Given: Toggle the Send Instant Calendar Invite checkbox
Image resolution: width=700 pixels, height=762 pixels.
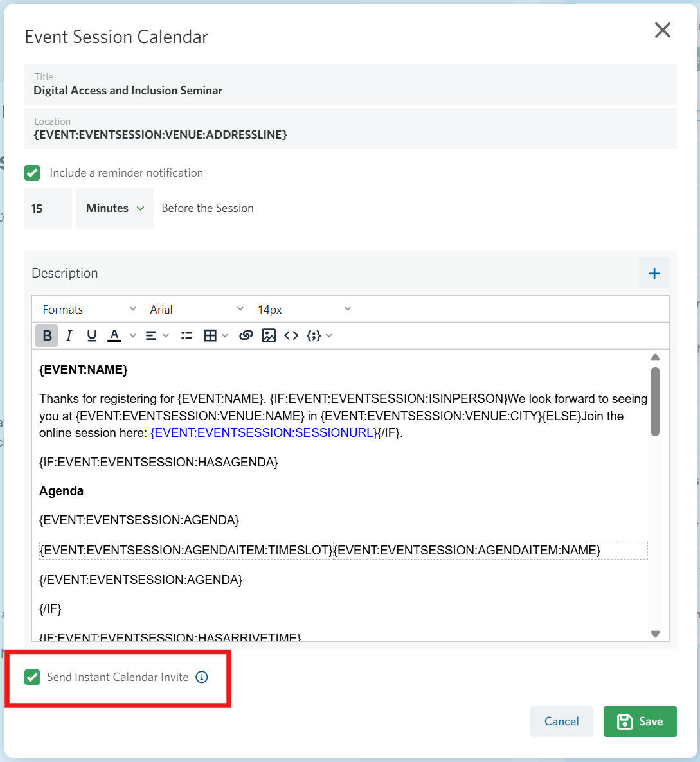Looking at the screenshot, I should click(x=32, y=677).
